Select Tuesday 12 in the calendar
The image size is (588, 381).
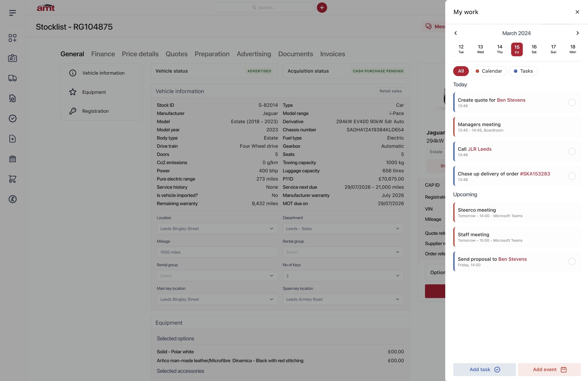tap(461, 49)
